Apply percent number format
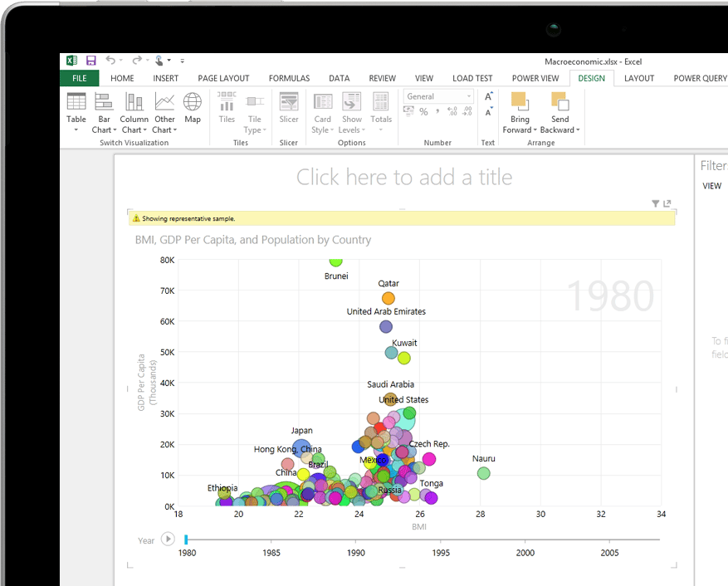728x586 pixels. coord(423,112)
